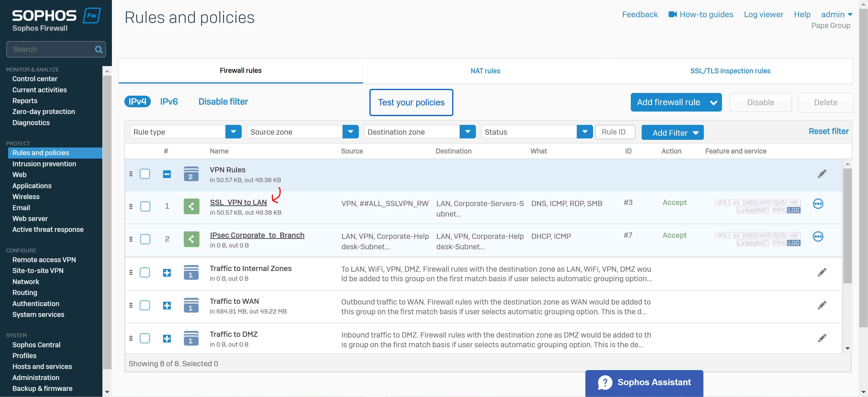Switch to the NAT rules tab
The image size is (868, 397).
pos(485,71)
